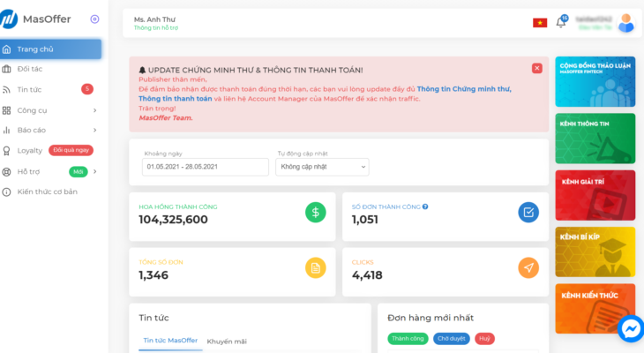Open the Kênh thông tin banner
Viewport: 644px width, 353px height.
[x=595, y=139]
